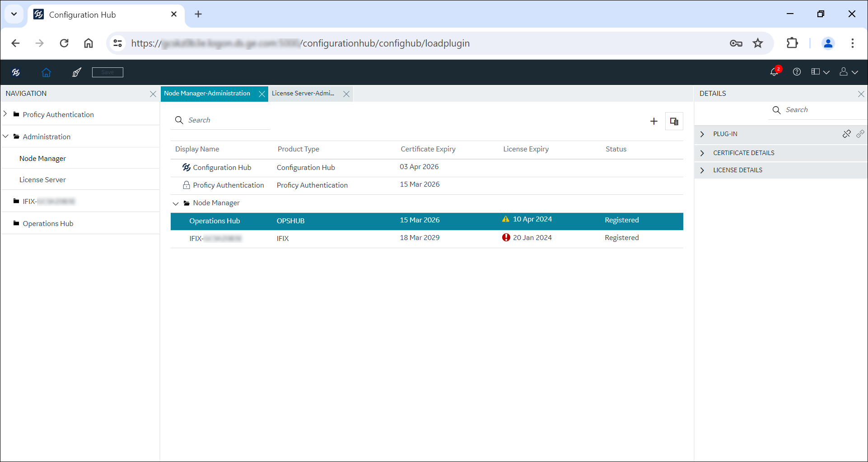Click the 18 Mar 2029 certificate expiry
This screenshot has width=868, height=462.
pyautogui.click(x=420, y=238)
